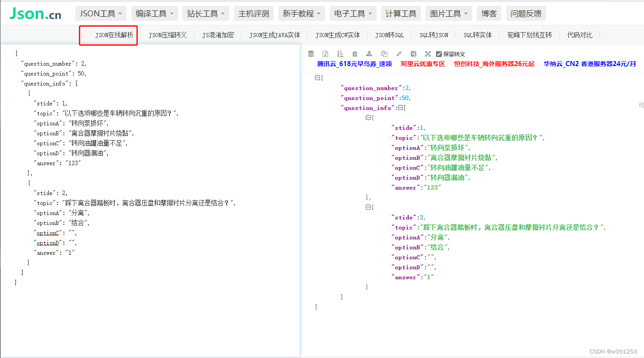Click the copy icon in output toolbar
Viewport: 644px width, 358px height.
384,54
